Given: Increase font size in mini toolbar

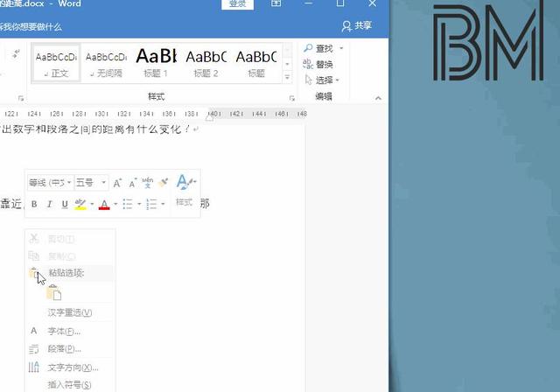Looking at the screenshot, I should coord(117,183).
